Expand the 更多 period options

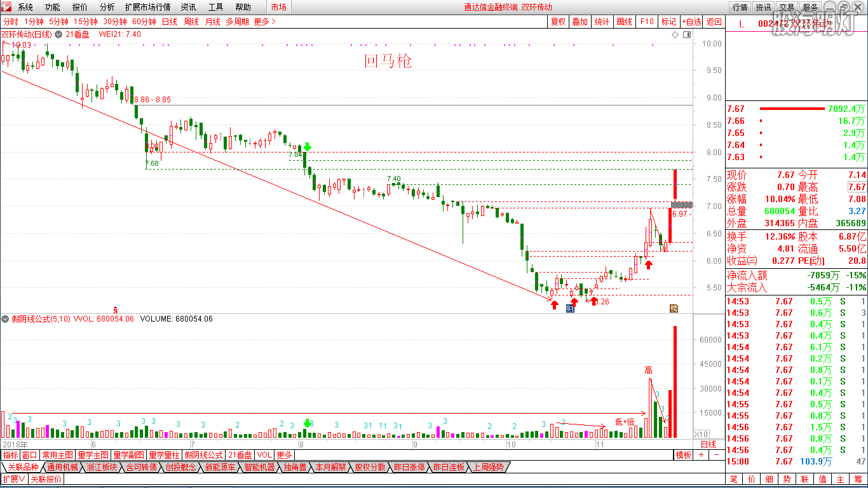pos(264,22)
